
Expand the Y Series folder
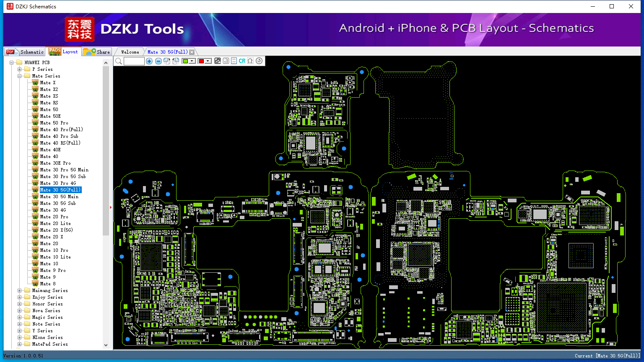pos(20,331)
